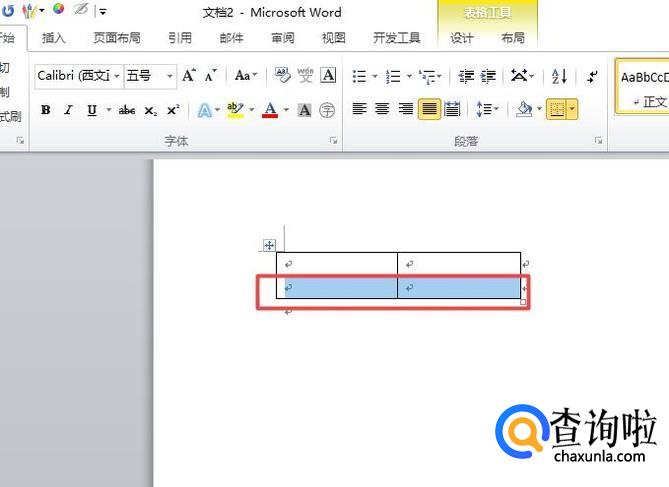Toggle Underline formatting

coord(92,110)
